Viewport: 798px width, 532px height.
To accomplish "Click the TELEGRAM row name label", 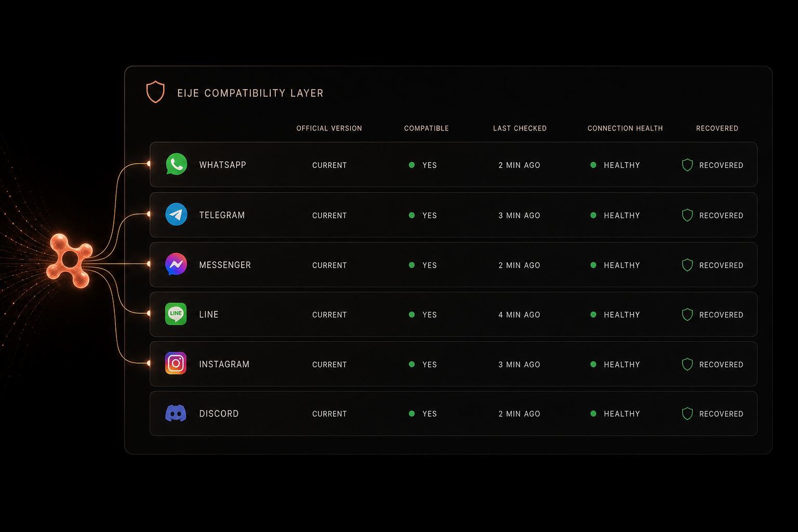I will pyautogui.click(x=222, y=215).
